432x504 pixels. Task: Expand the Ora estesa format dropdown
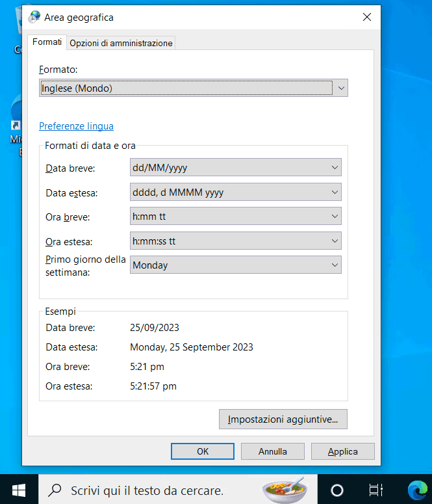pos(235,241)
